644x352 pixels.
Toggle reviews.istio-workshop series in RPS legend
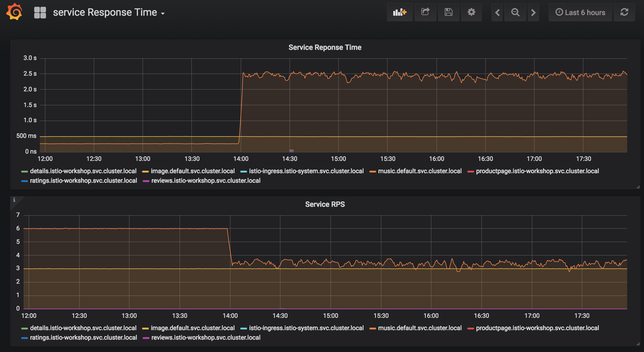pyautogui.click(x=206, y=337)
